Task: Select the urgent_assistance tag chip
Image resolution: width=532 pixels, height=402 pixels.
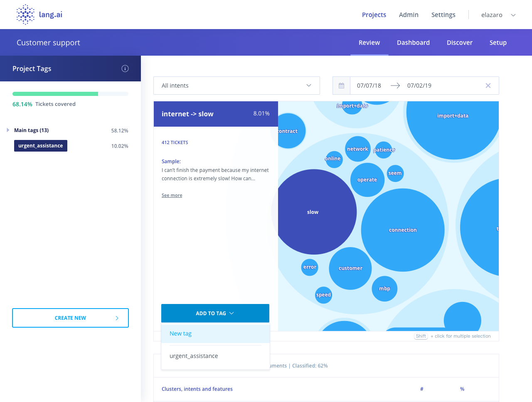Action: click(x=41, y=146)
